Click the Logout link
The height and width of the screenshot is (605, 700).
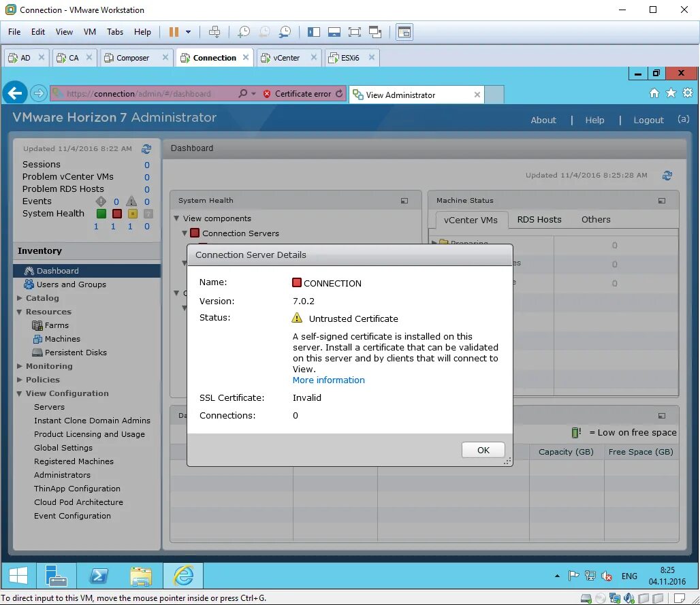(x=648, y=120)
